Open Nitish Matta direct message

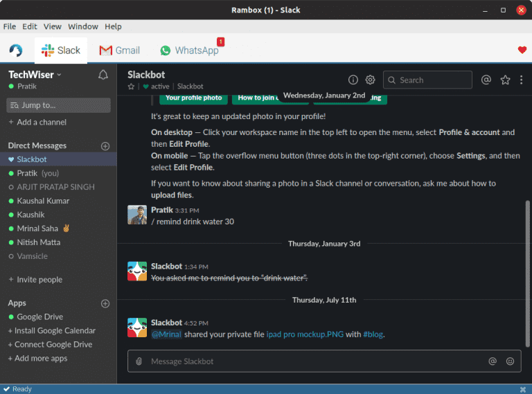(58, 242)
